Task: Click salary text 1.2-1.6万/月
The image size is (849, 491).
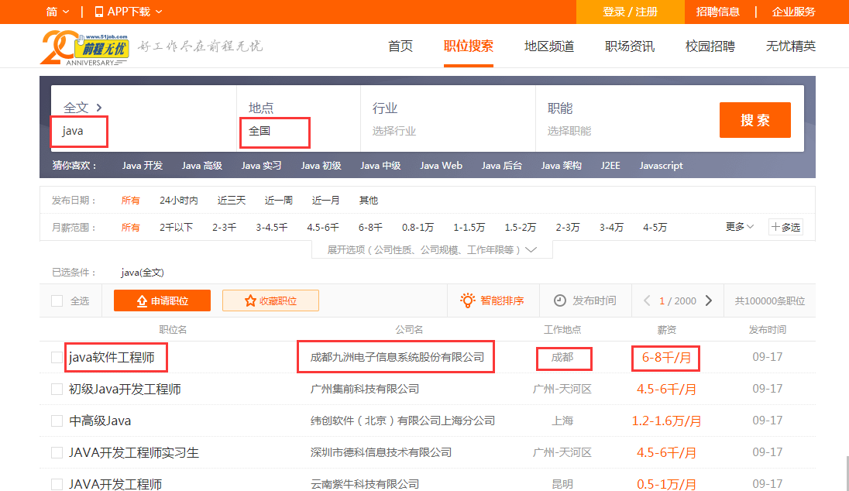Action: coord(667,421)
